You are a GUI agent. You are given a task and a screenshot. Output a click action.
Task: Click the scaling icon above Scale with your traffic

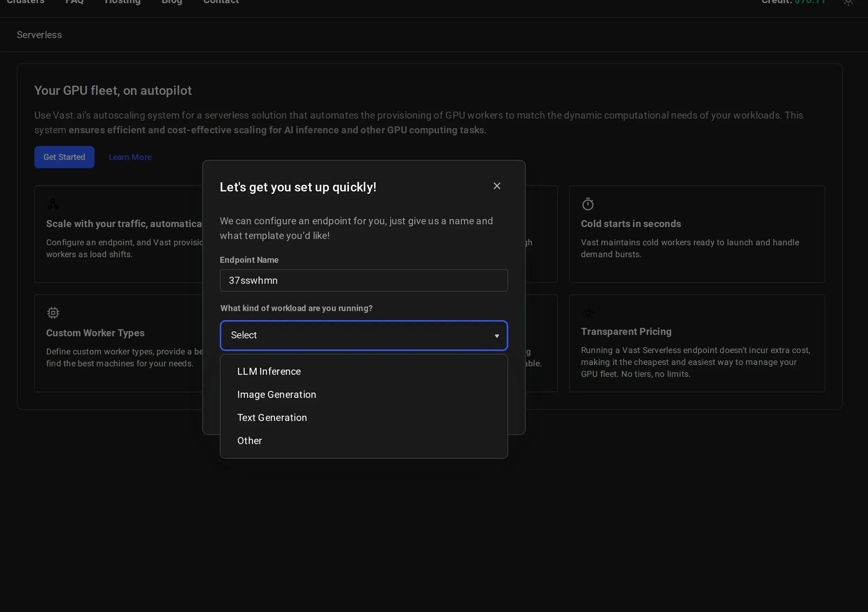pos(53,204)
